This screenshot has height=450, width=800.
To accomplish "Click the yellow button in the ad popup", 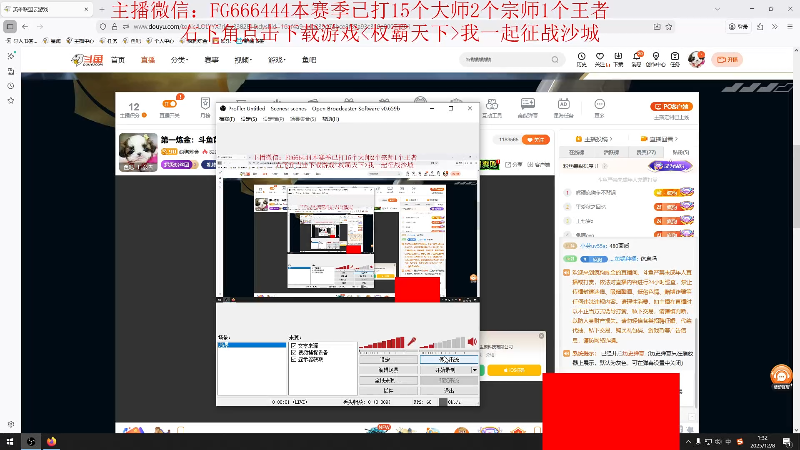I will pyautogui.click(x=514, y=370).
